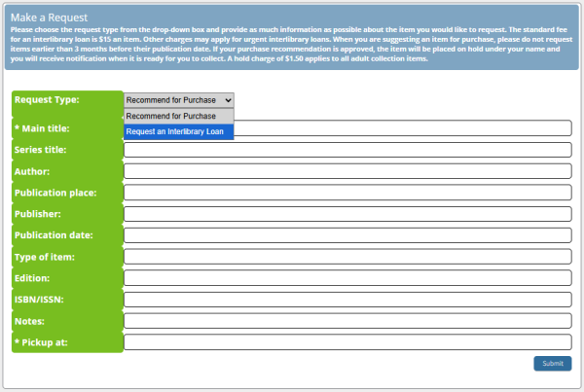Viewport: 584px width, 392px height.
Task: Focus the Publisher input field
Action: (347, 214)
